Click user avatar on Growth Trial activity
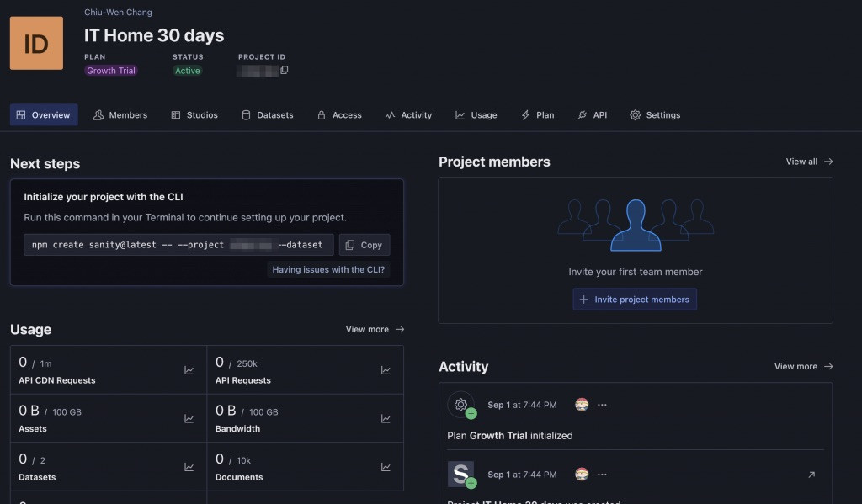 (582, 405)
